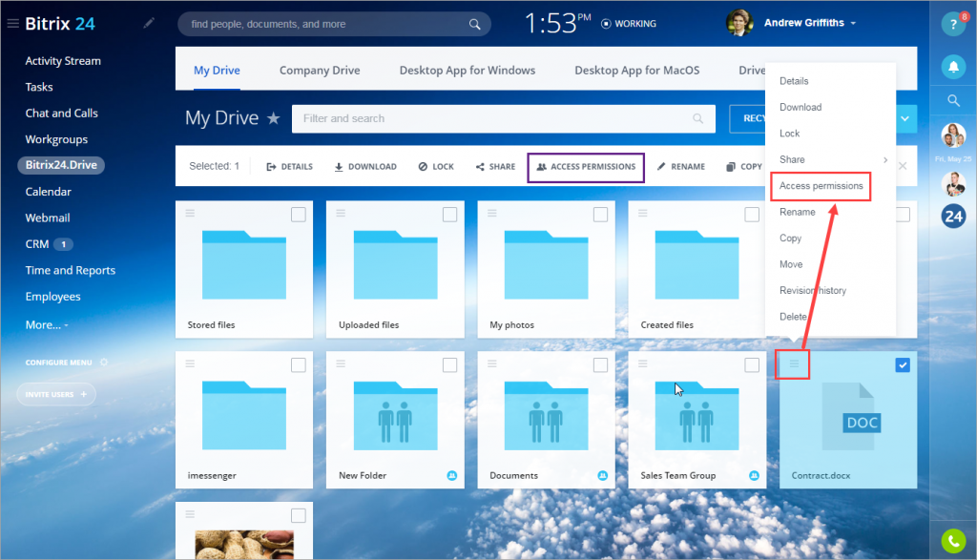Click shared badge on New Folder
The image size is (977, 560).
pyautogui.click(x=451, y=475)
